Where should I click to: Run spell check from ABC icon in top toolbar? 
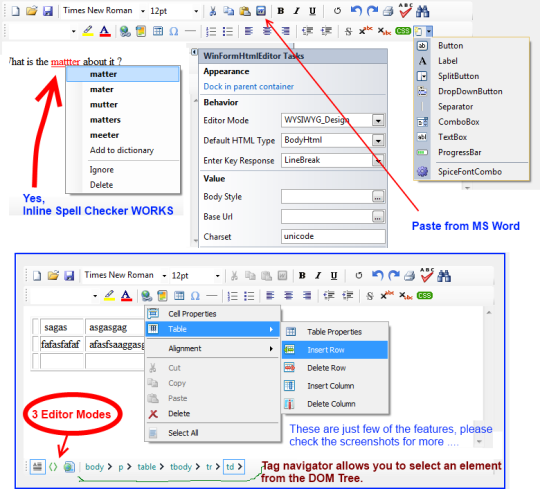[x=405, y=10]
